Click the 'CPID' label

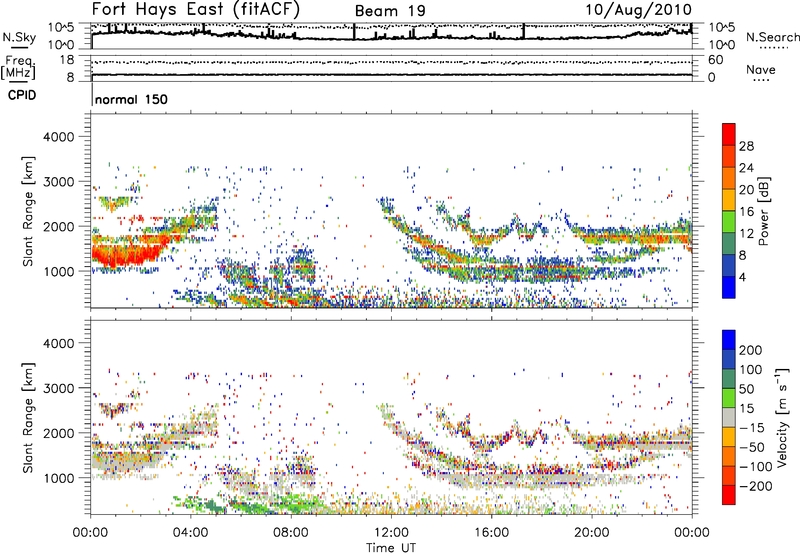[22, 95]
